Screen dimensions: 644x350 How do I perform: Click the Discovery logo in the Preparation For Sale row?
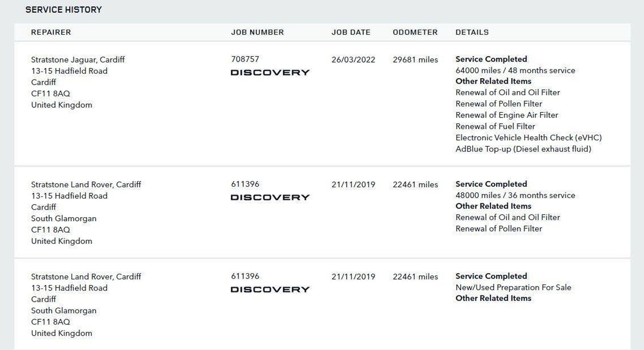click(270, 289)
